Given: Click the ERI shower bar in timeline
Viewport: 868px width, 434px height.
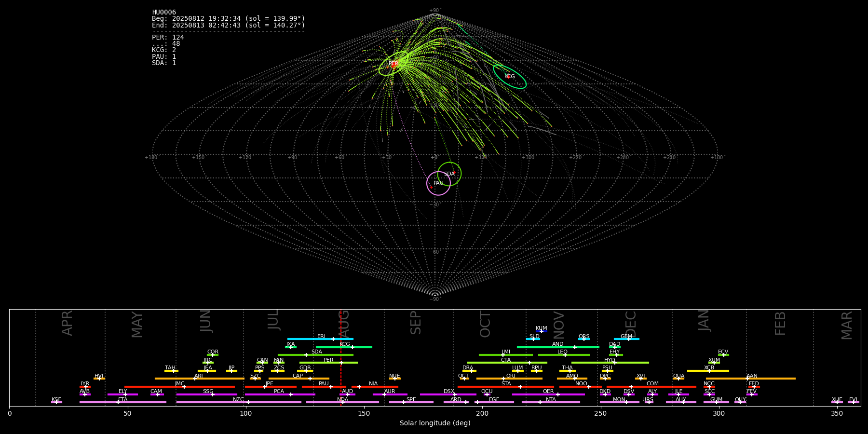Looking at the screenshot, I should click(x=320, y=339).
